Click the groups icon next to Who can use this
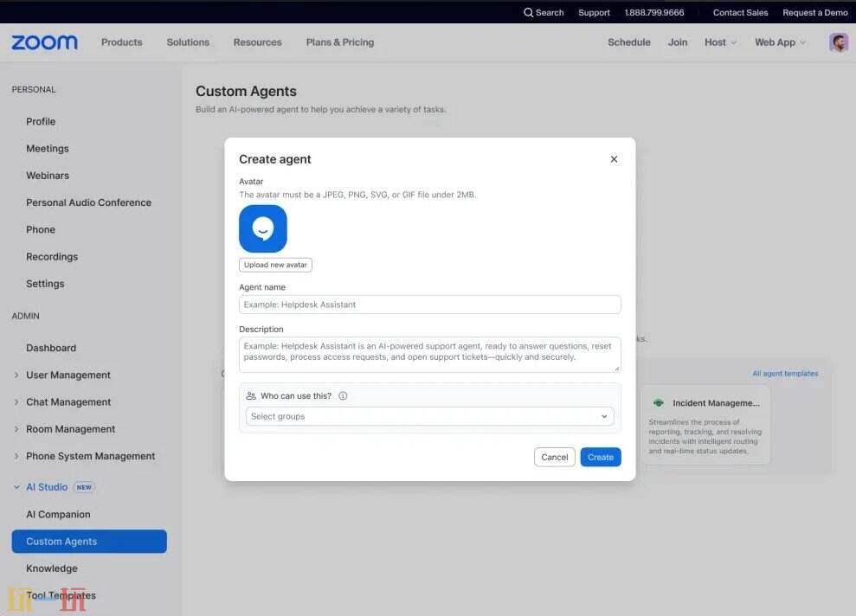This screenshot has height=616, width=856. pos(252,395)
